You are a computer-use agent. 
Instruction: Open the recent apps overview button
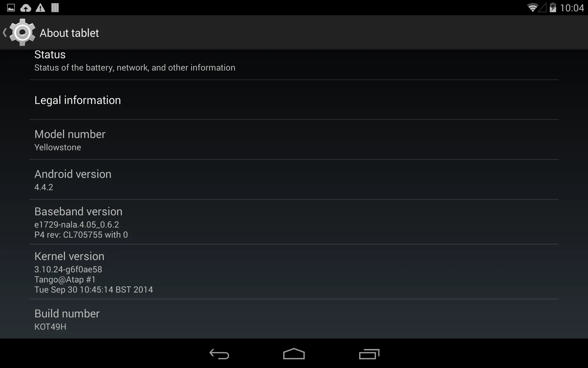click(x=369, y=354)
